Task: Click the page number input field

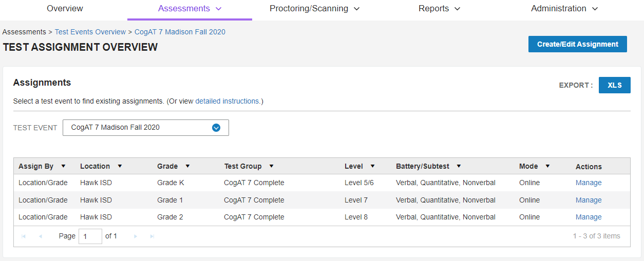Action: [x=90, y=236]
